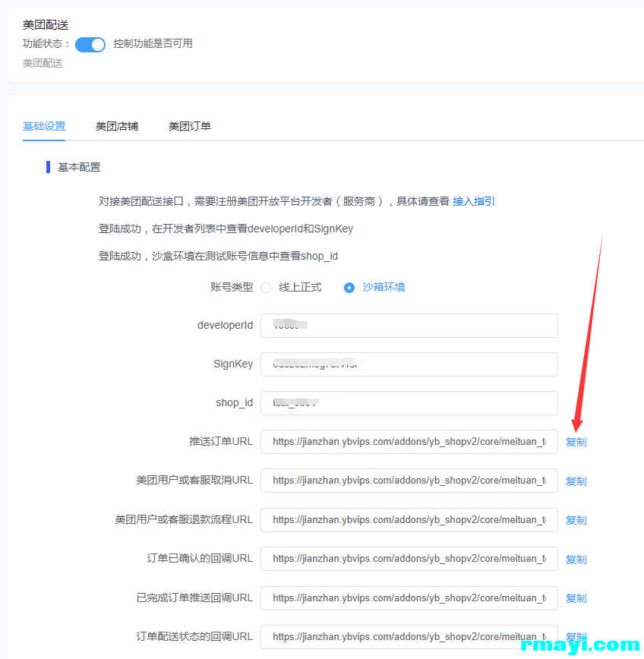Viewport: 644px width, 659px height.
Task: Click the 已完成订单推送回调URL field
Action: [409, 598]
